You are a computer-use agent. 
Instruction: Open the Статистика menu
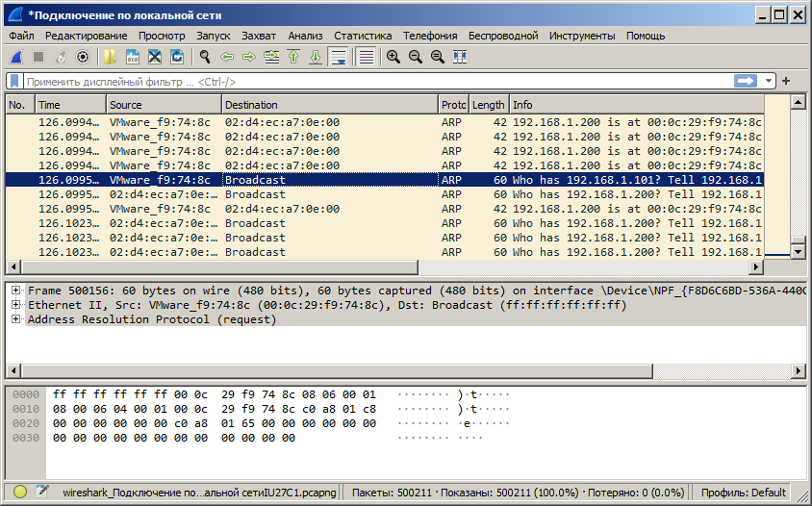pos(363,36)
